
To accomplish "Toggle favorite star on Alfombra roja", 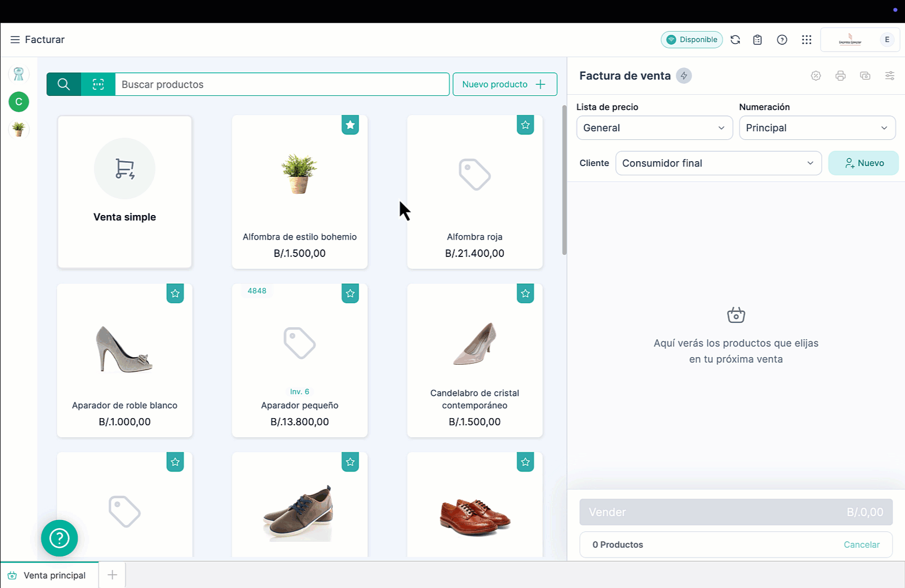I will point(525,125).
